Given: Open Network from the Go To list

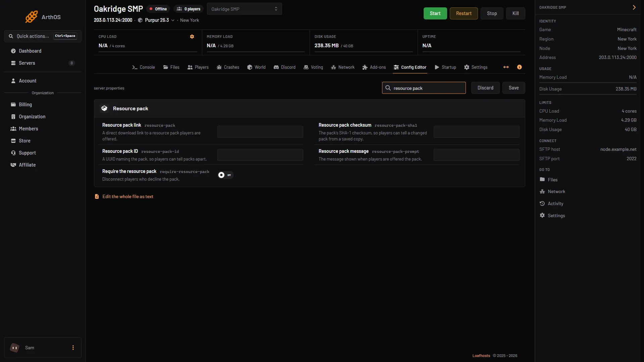Looking at the screenshot, I should pos(552,191).
